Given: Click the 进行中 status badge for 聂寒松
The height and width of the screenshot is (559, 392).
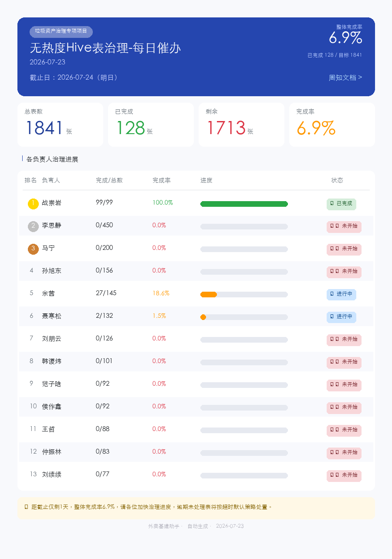Looking at the screenshot, I should 341,317.
